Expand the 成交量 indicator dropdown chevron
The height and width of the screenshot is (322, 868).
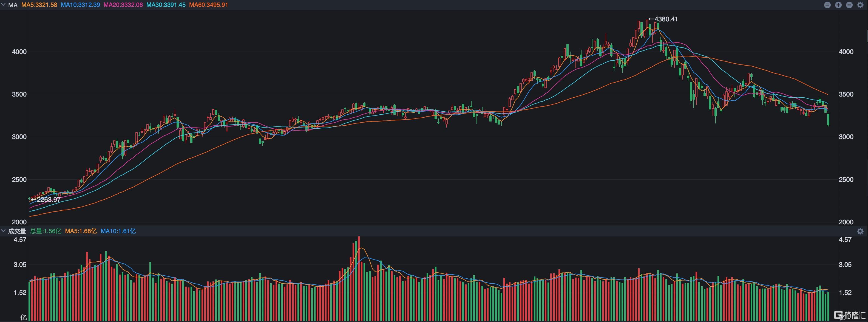[x=3, y=231]
